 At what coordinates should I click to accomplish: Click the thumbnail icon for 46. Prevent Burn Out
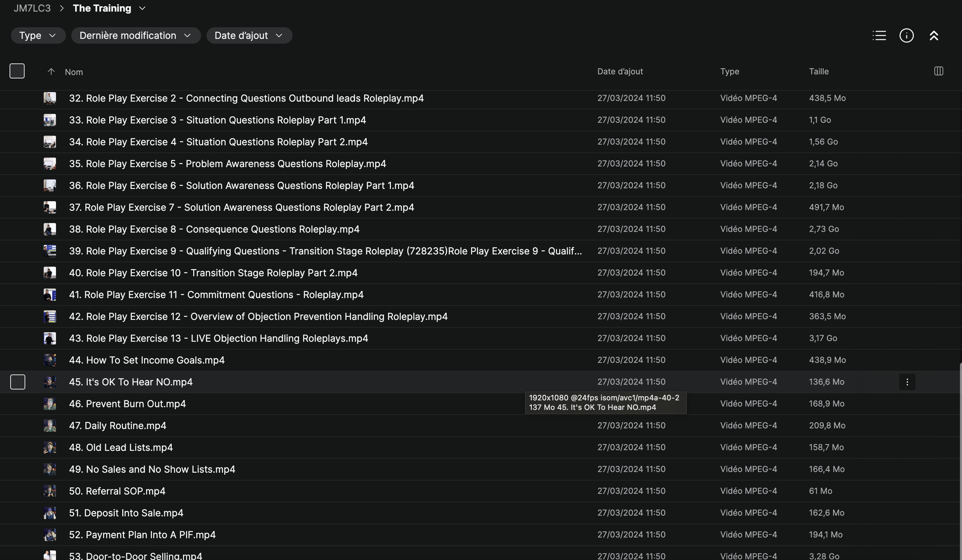point(49,403)
